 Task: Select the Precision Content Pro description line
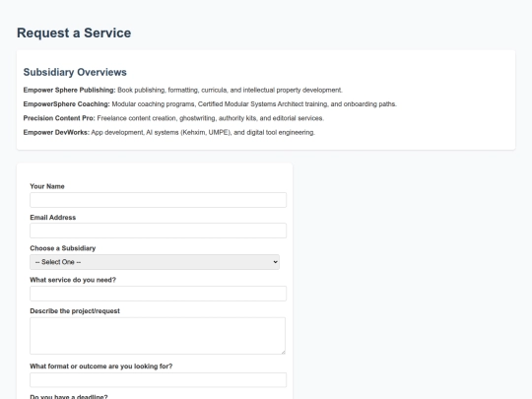click(x=173, y=118)
